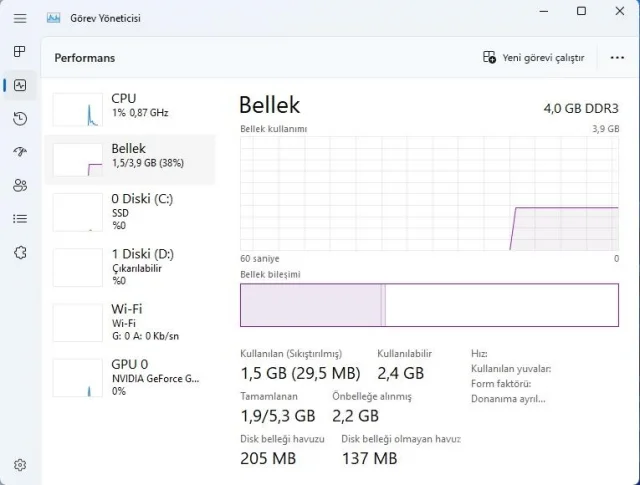This screenshot has height=485, width=640.
Task: Open Task Manager settings gear icon
Action: pyautogui.click(x=20, y=465)
